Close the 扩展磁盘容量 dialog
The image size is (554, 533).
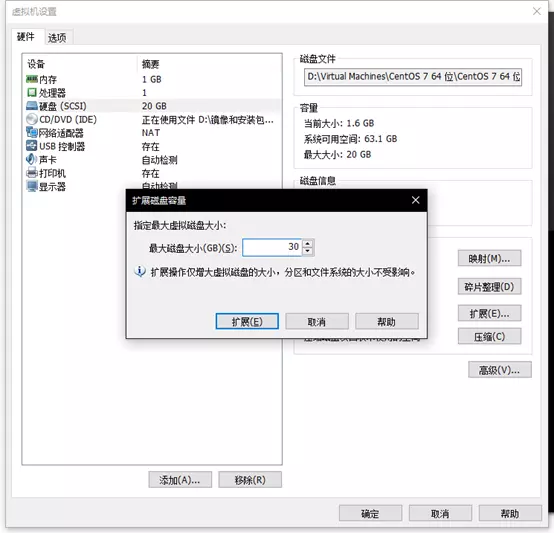coord(416,200)
